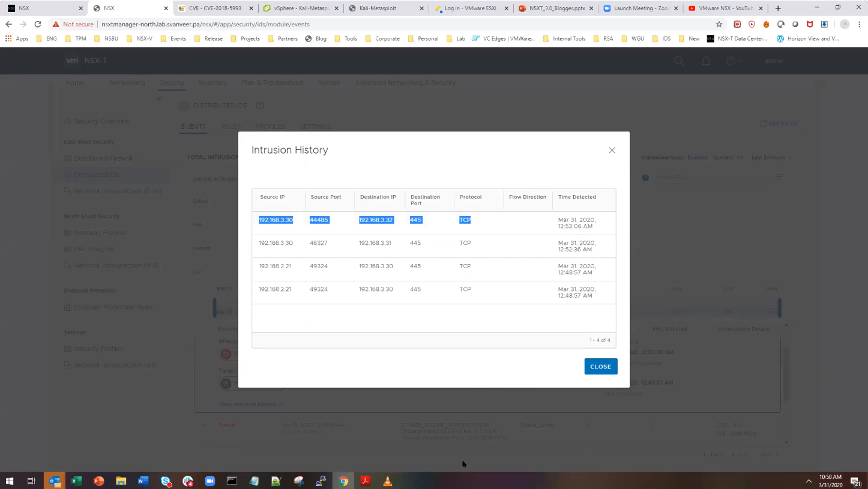
Task: Open a new browser tab with plus
Action: tap(778, 8)
